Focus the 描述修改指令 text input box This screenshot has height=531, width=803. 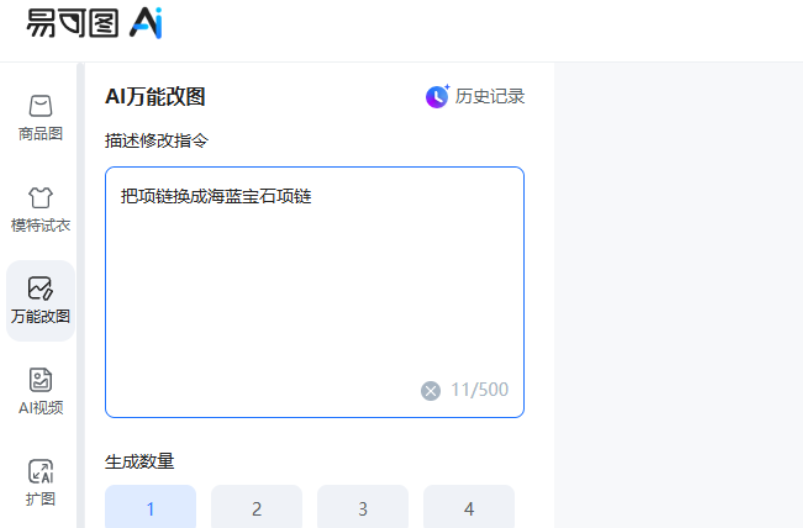click(x=314, y=280)
